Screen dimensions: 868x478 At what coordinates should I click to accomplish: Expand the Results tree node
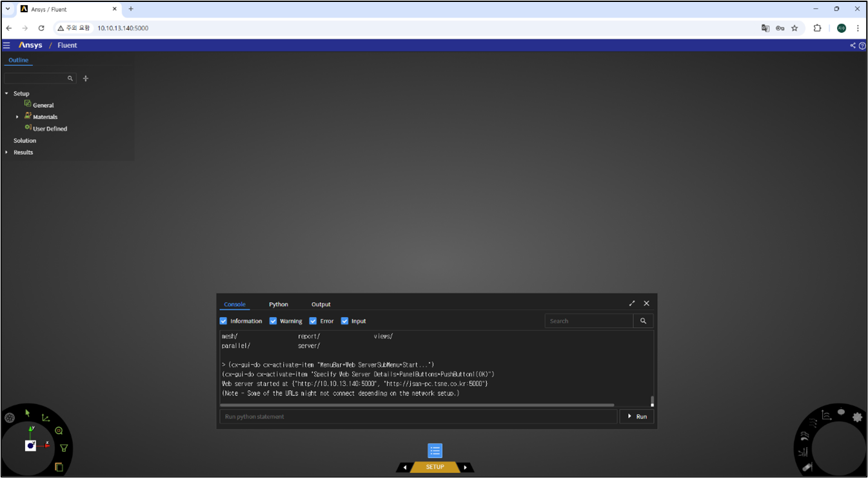pos(6,153)
